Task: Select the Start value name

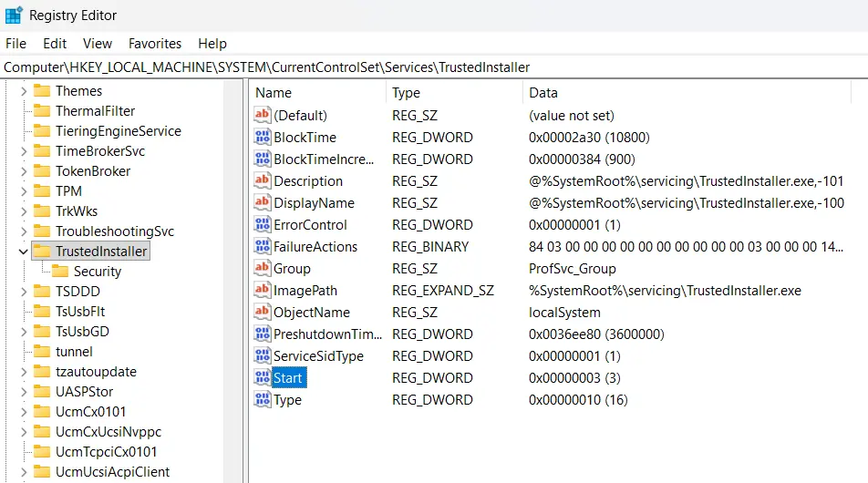Action: pyautogui.click(x=288, y=378)
